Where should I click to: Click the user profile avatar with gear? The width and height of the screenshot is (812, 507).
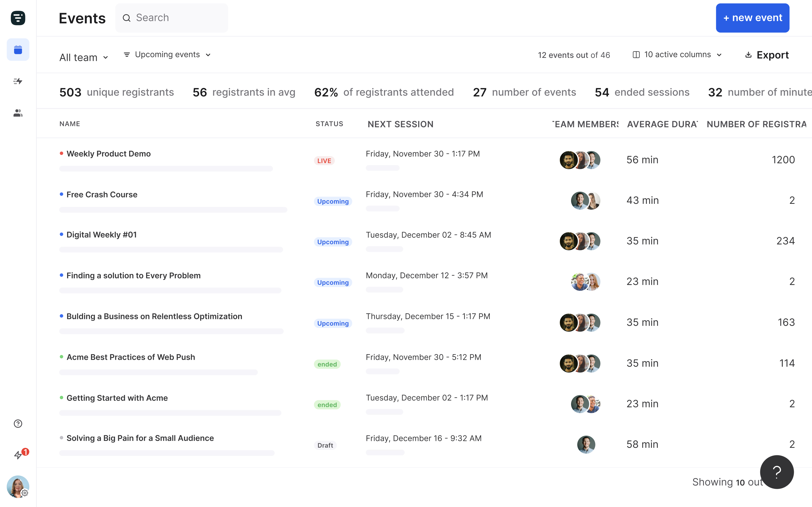18,486
